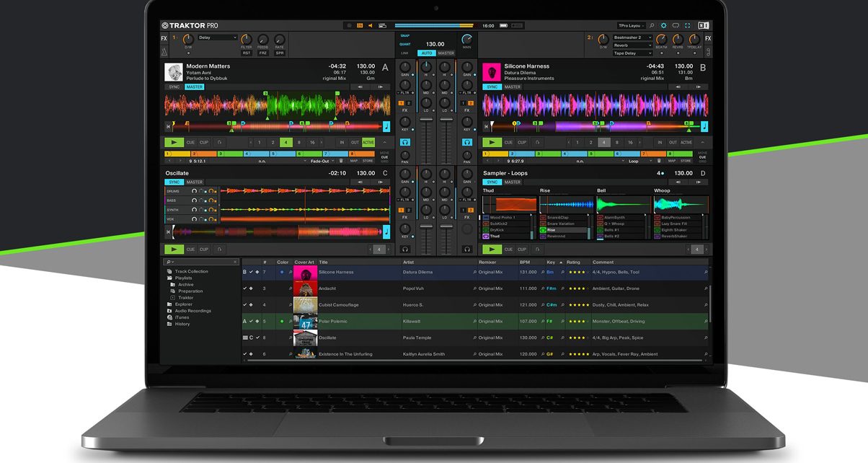Open the Tape Delay effect dropdown
The width and height of the screenshot is (868, 463).
(x=632, y=53)
